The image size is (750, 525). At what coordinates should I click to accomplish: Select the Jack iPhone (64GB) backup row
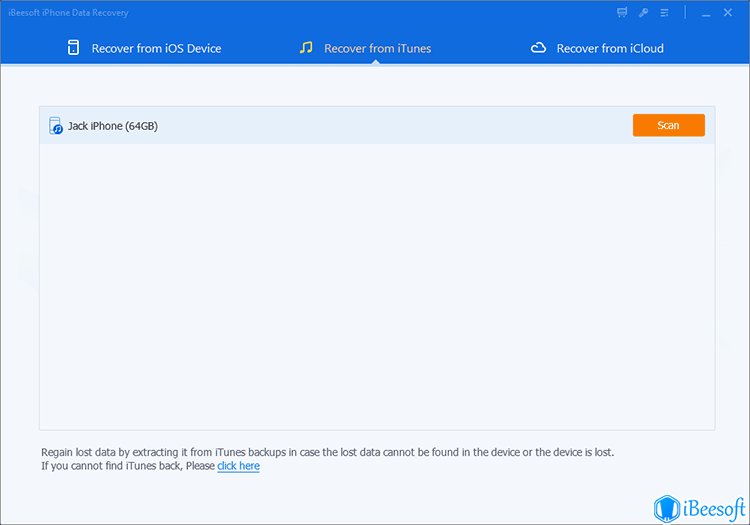click(x=377, y=125)
